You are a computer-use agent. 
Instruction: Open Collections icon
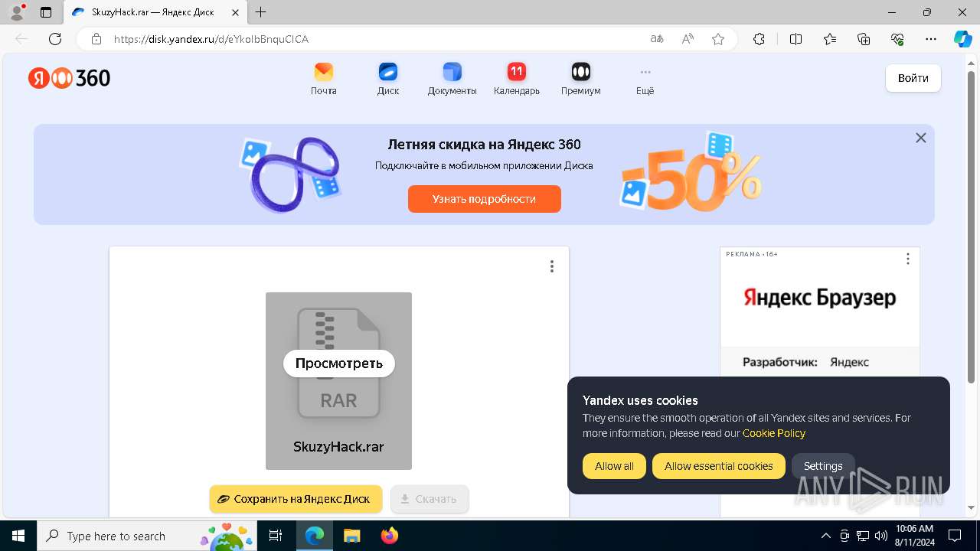tap(864, 39)
